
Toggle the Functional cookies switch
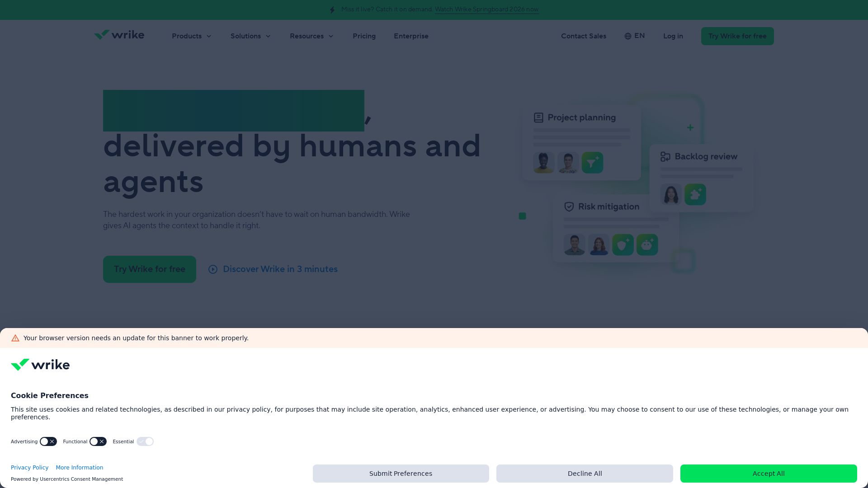click(x=98, y=441)
